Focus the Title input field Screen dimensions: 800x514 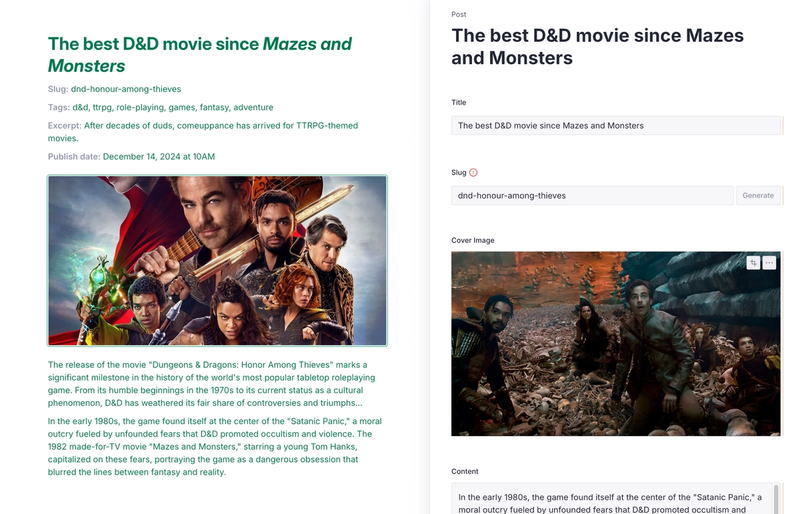615,126
